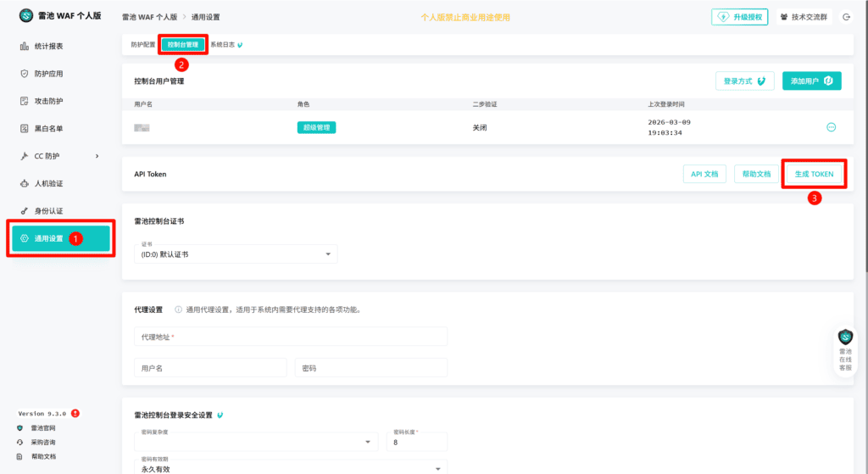The width and height of the screenshot is (868, 474).
Task: Click the last login time 2026-03-09 cell
Action: [x=669, y=127]
